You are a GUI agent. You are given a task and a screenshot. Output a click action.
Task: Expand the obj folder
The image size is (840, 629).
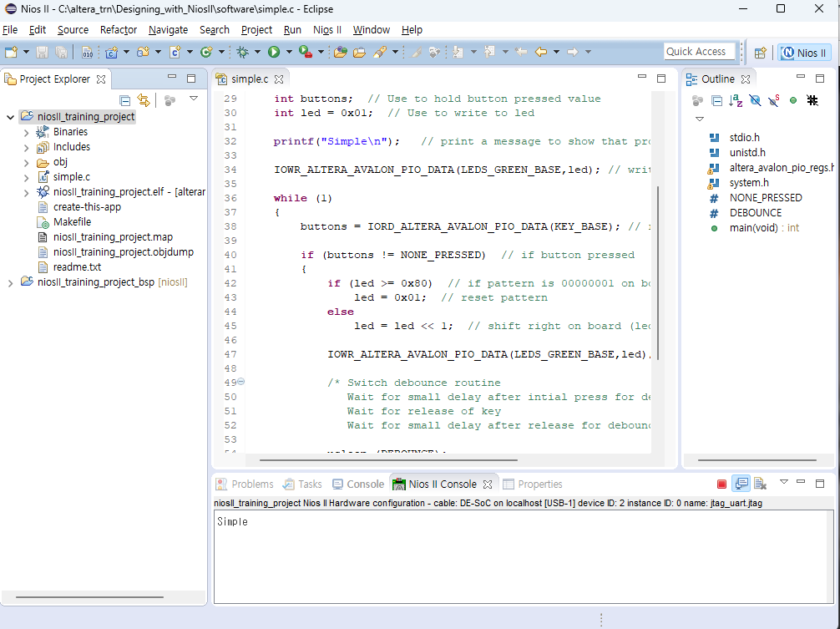[x=26, y=162]
